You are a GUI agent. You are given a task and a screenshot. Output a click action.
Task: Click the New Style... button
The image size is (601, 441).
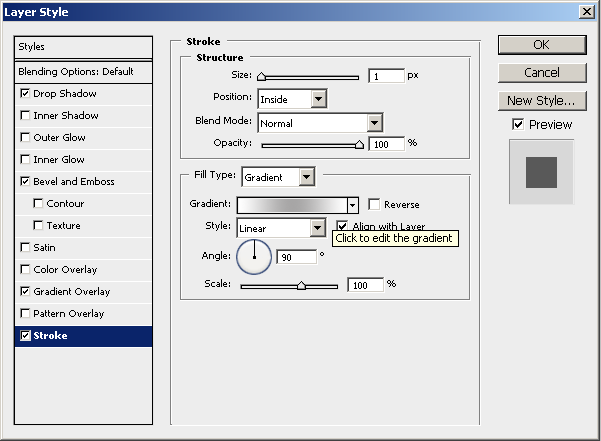541,100
